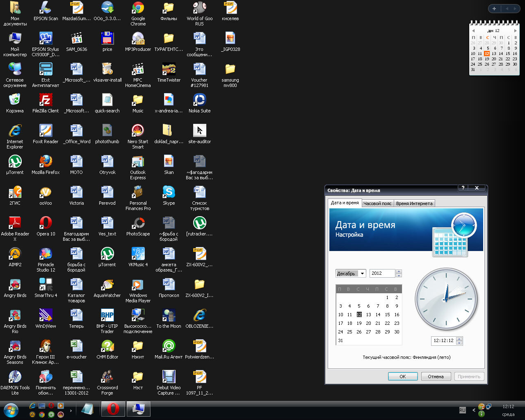Select the Nero Start Smart icon
This screenshot has height=420, width=525.
(x=138, y=137)
